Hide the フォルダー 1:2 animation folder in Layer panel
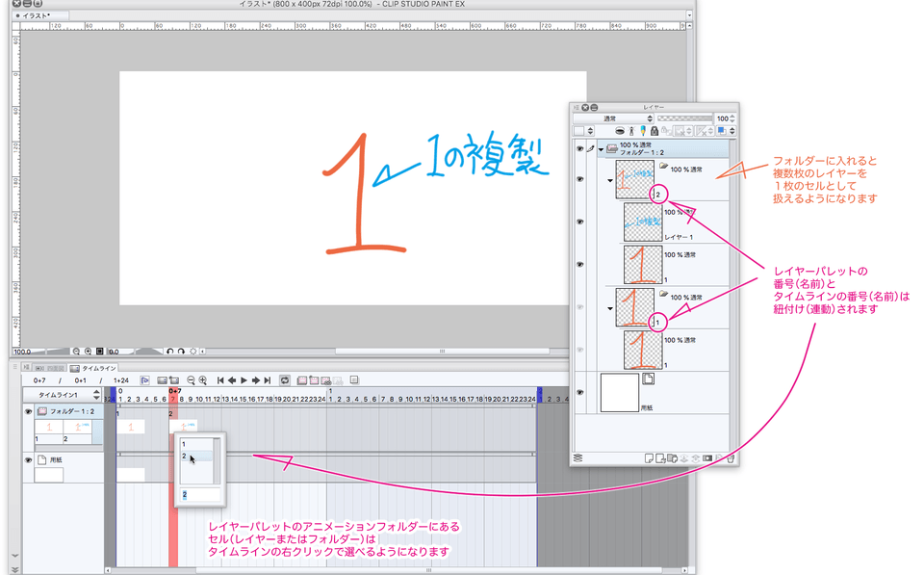 (579, 149)
